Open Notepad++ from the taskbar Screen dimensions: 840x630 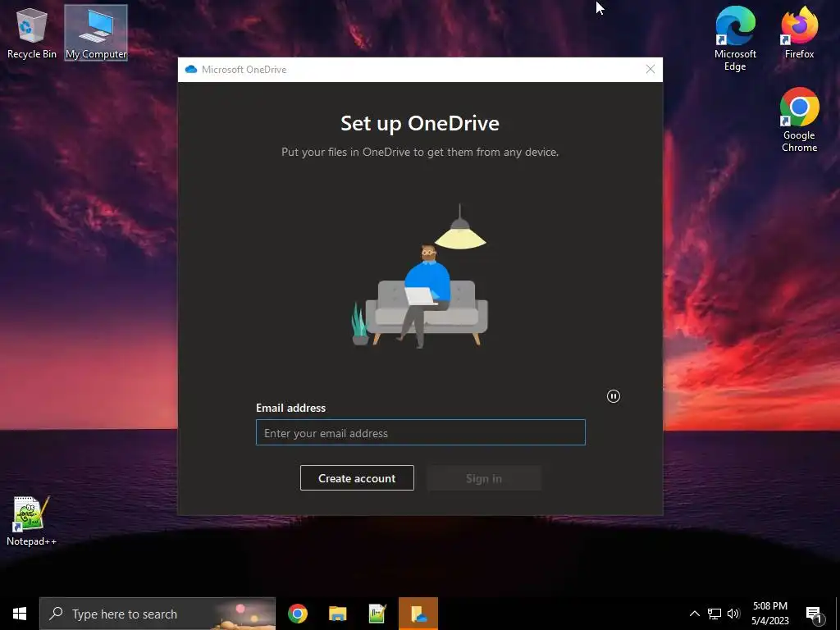[377, 614]
